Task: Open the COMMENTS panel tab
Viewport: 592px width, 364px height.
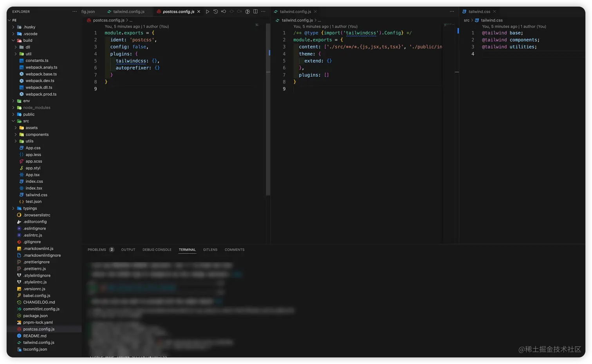Action: point(235,250)
